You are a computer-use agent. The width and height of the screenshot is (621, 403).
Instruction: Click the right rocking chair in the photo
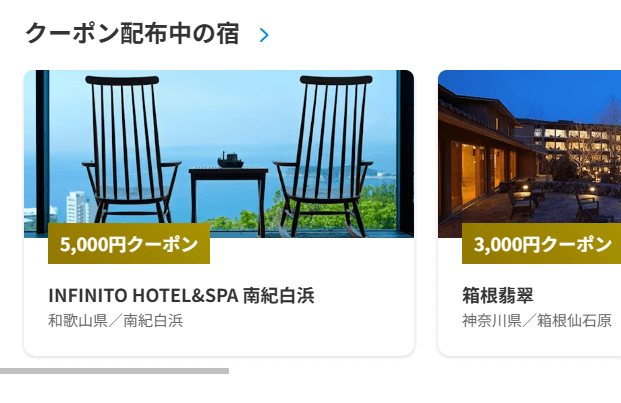[x=325, y=156]
